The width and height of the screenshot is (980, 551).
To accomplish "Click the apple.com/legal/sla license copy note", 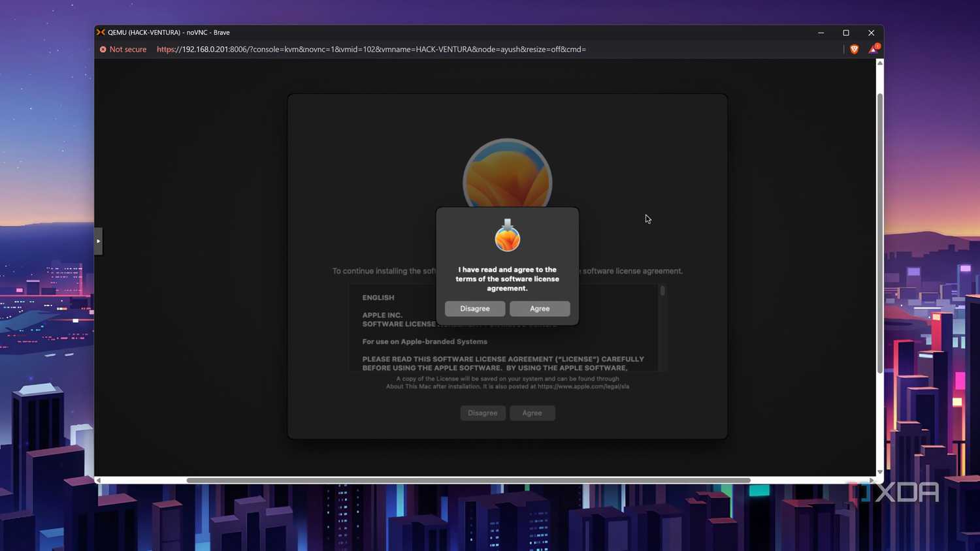I will point(508,383).
